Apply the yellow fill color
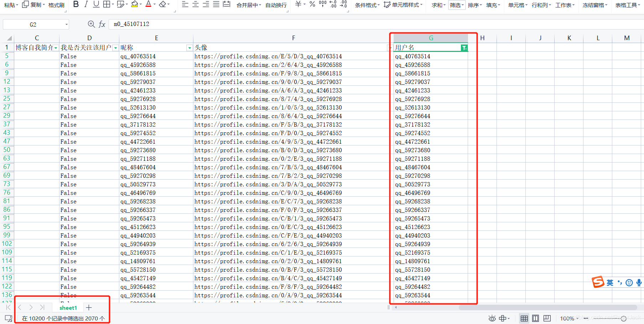The image size is (644, 324). pos(134,4)
